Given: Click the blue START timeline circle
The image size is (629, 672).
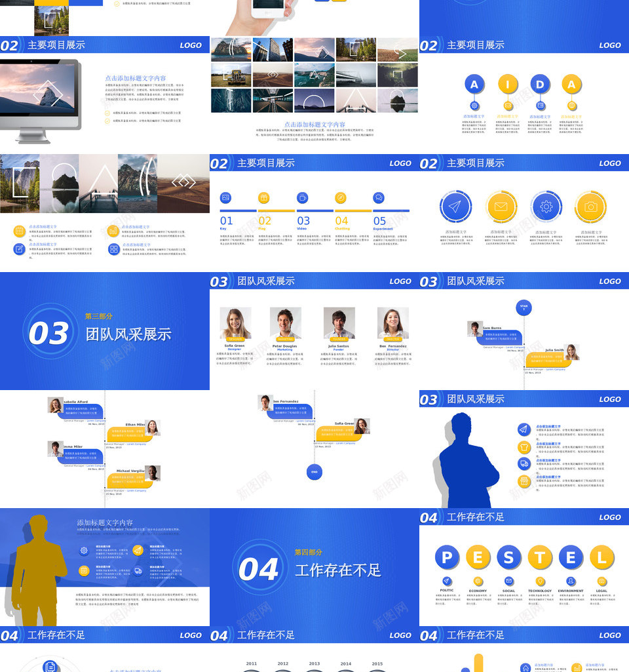Looking at the screenshot, I should 524,307.
